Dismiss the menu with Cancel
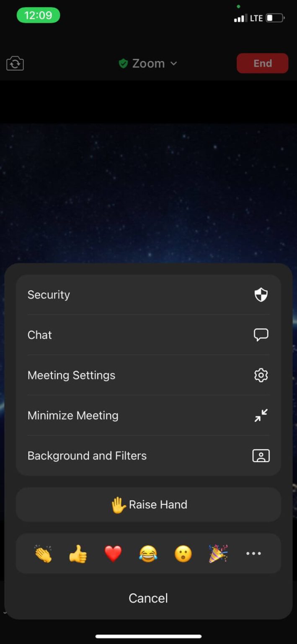Screen dimensions: 297x644 click(148, 598)
